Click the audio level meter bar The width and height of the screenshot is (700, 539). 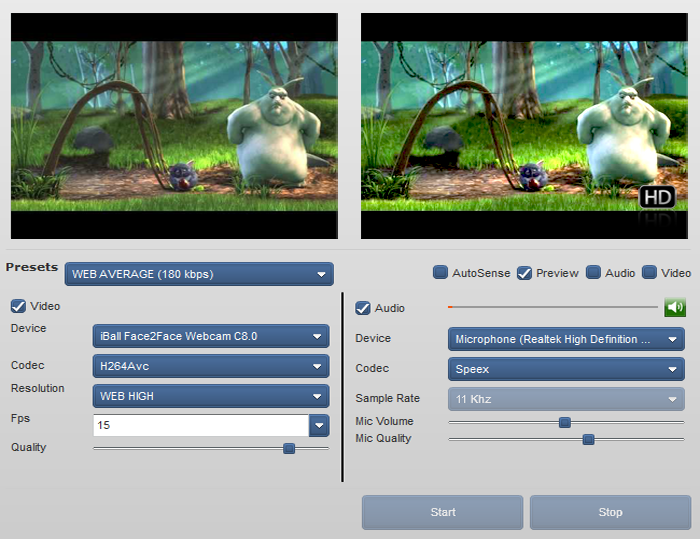553,307
